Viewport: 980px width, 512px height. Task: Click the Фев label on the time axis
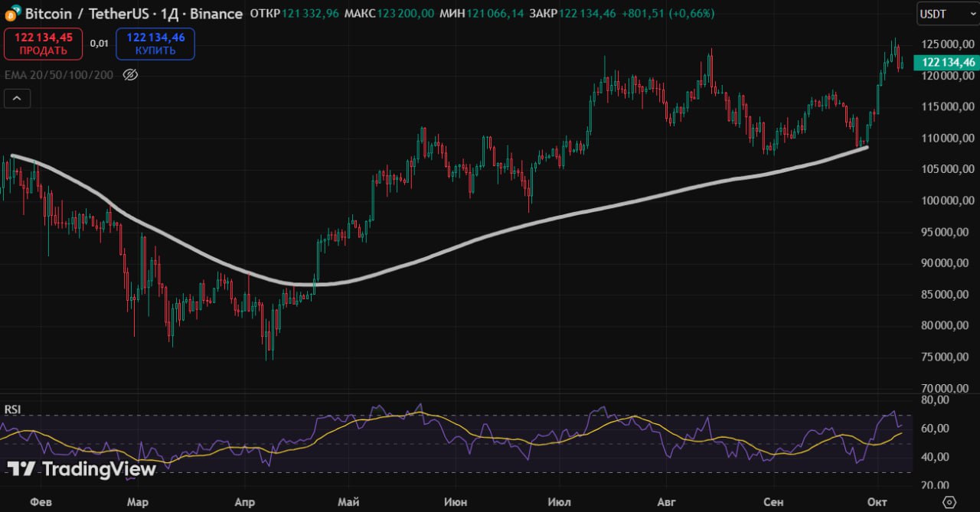point(40,502)
